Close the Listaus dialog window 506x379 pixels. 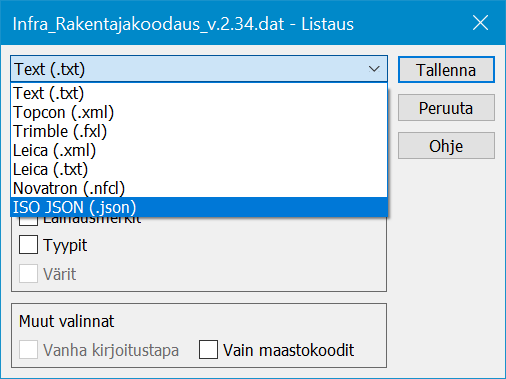pyautogui.click(x=480, y=23)
